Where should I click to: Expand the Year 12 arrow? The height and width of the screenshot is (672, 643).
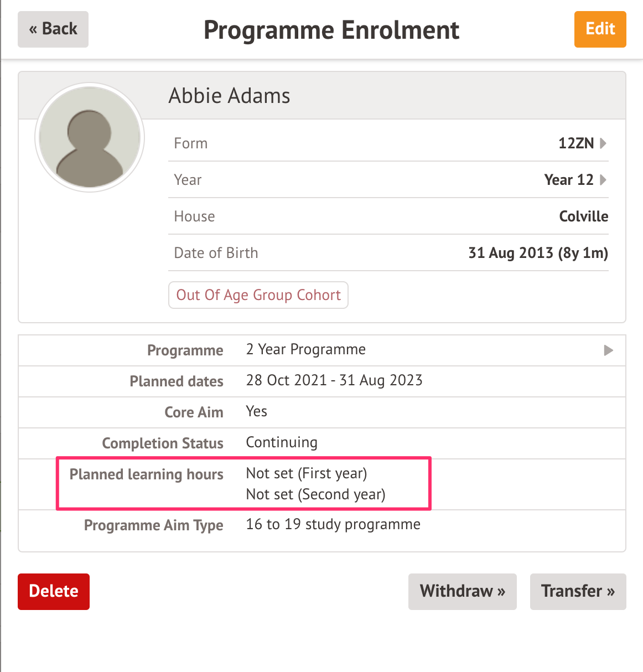coord(603,180)
